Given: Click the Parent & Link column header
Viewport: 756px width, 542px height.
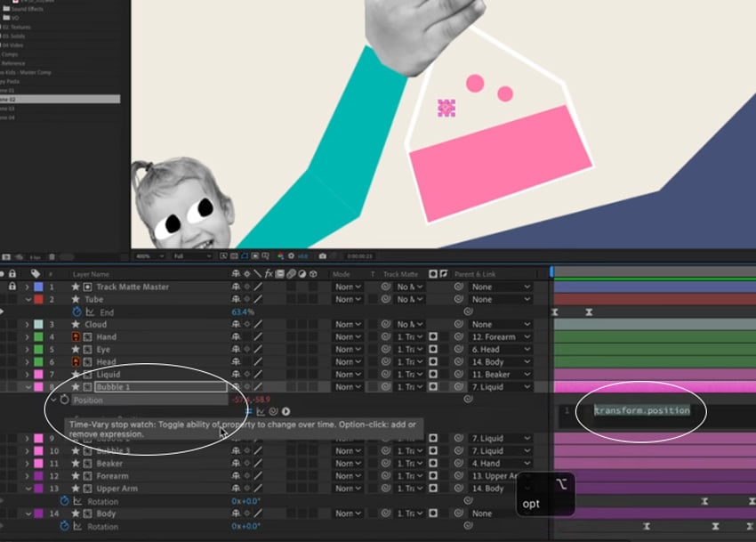Looking at the screenshot, I should [x=475, y=274].
